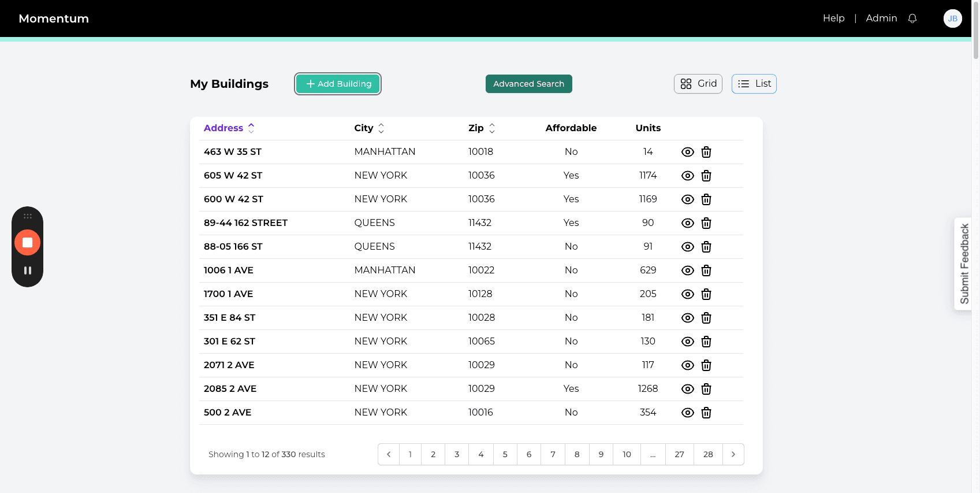Remove the 500 2 AVE row
This screenshot has width=980, height=493.
[x=706, y=413]
